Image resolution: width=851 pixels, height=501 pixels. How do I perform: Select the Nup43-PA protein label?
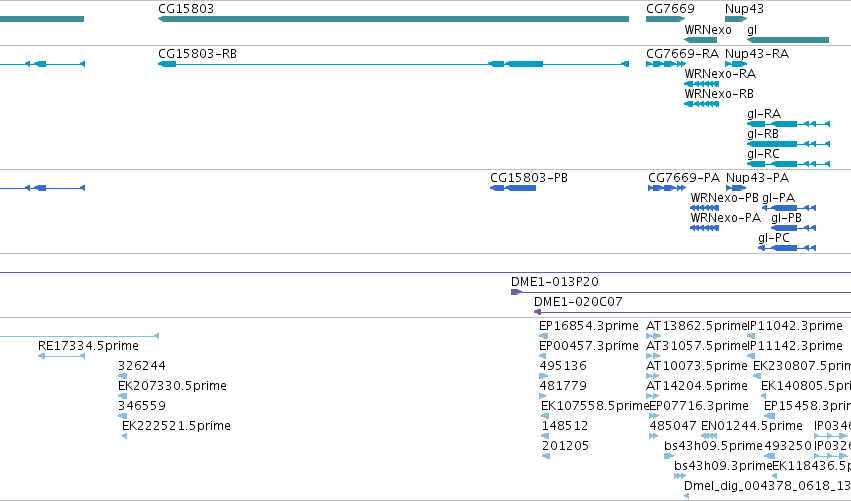click(x=758, y=178)
